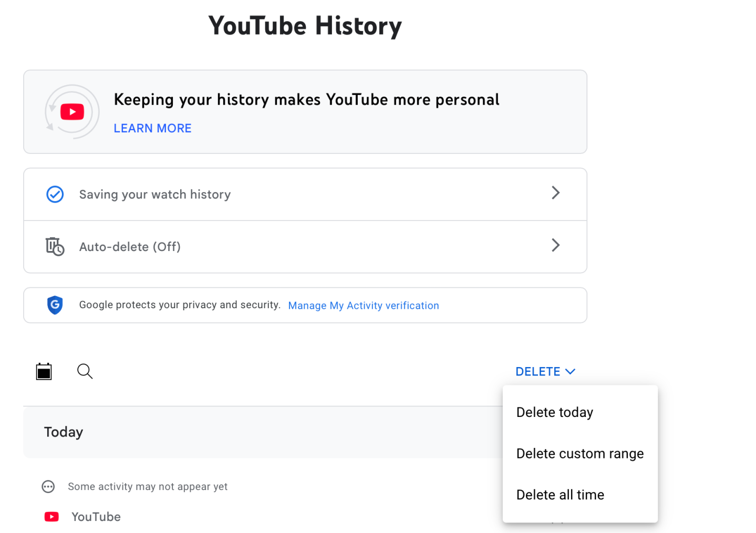Expand the Auto-delete (Off) chevron
Viewport: 756px width, 533px height.
pyautogui.click(x=555, y=245)
